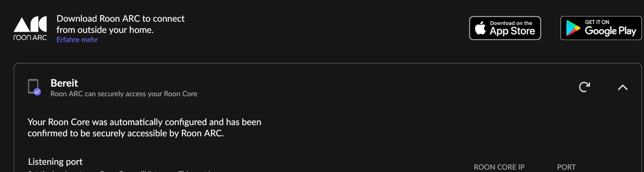Select the Listening port section label
The image size is (644, 172).
55,162
